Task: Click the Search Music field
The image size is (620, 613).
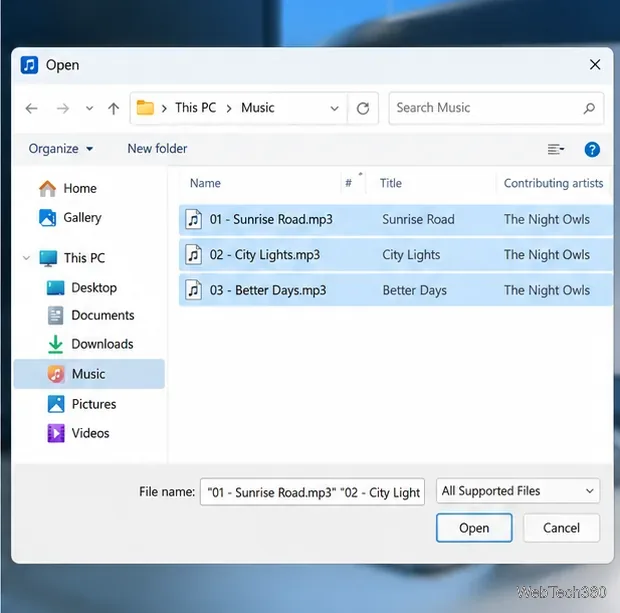Action: point(496,108)
